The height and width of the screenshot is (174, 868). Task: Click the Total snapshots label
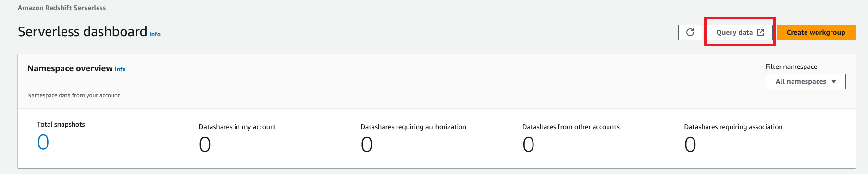61,124
